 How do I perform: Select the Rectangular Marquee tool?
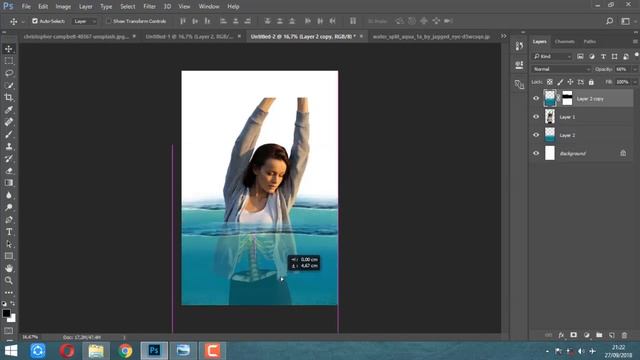pos(9,61)
